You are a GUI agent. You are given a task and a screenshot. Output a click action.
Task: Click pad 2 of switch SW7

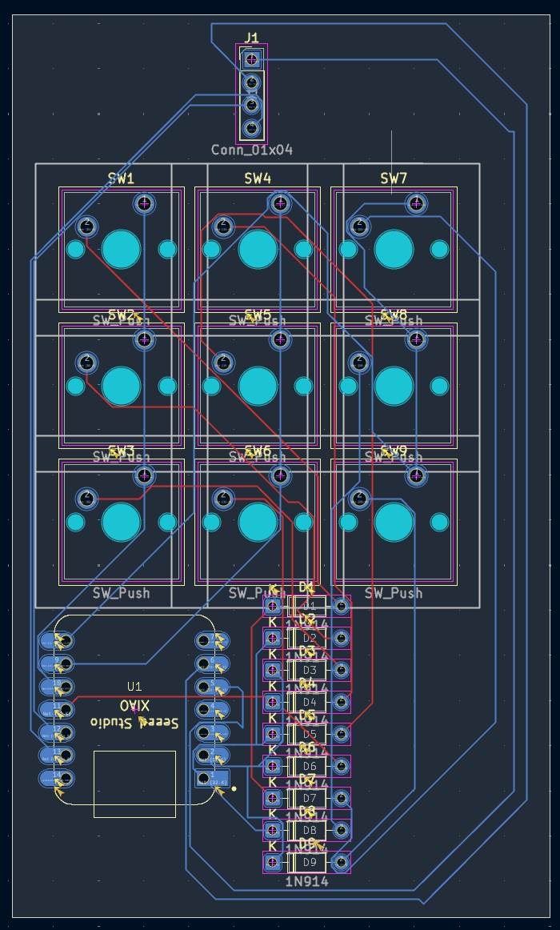point(358,226)
